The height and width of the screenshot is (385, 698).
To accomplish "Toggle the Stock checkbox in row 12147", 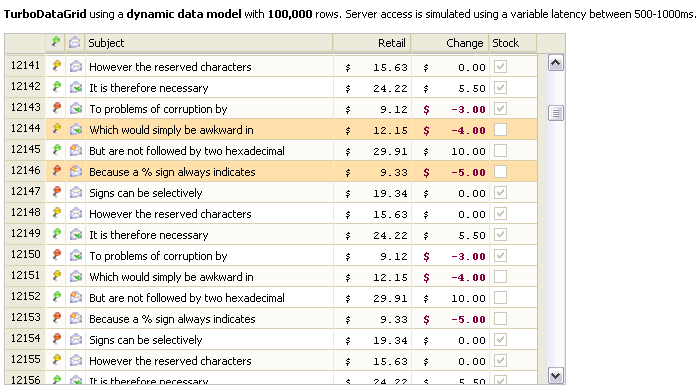I will click(500, 193).
